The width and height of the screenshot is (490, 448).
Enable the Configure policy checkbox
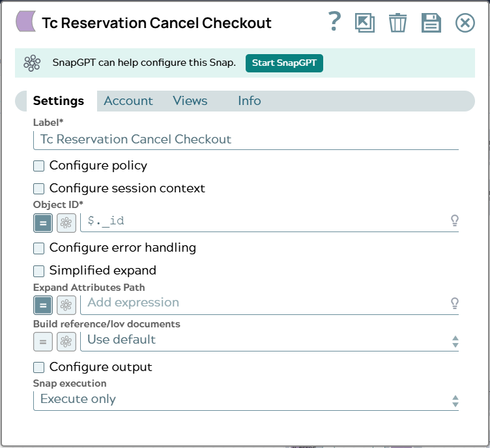pyautogui.click(x=38, y=166)
